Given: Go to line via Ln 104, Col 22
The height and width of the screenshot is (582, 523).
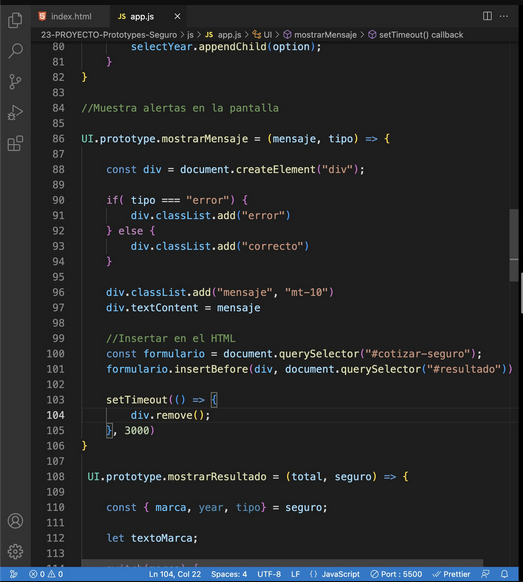Looking at the screenshot, I should pyautogui.click(x=175, y=574).
